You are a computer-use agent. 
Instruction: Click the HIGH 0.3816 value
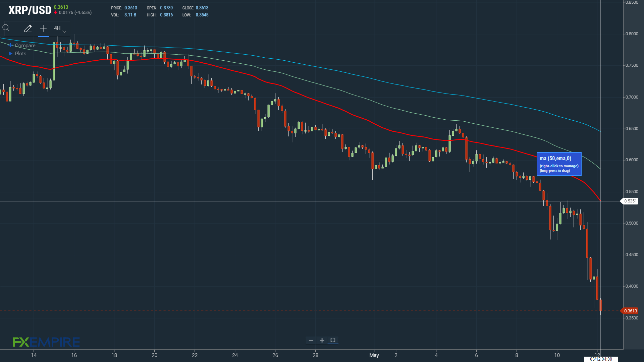tap(166, 15)
